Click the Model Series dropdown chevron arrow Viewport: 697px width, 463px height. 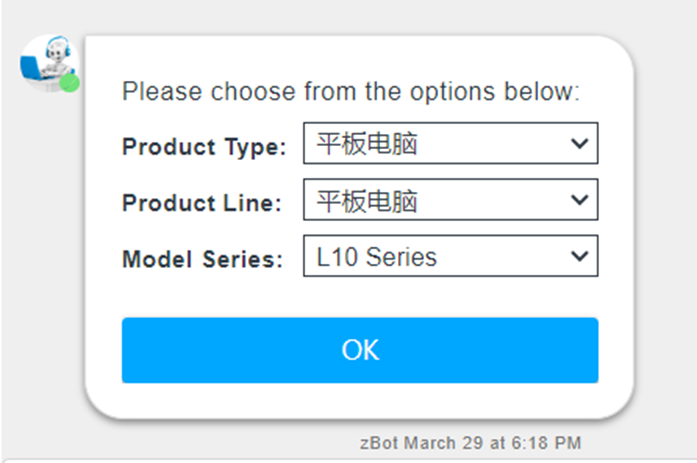pyautogui.click(x=579, y=256)
